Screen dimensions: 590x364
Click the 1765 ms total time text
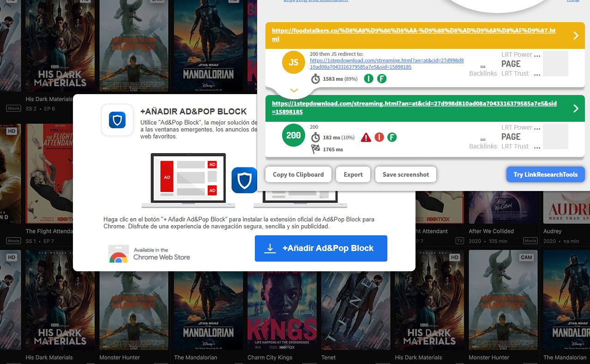(333, 149)
